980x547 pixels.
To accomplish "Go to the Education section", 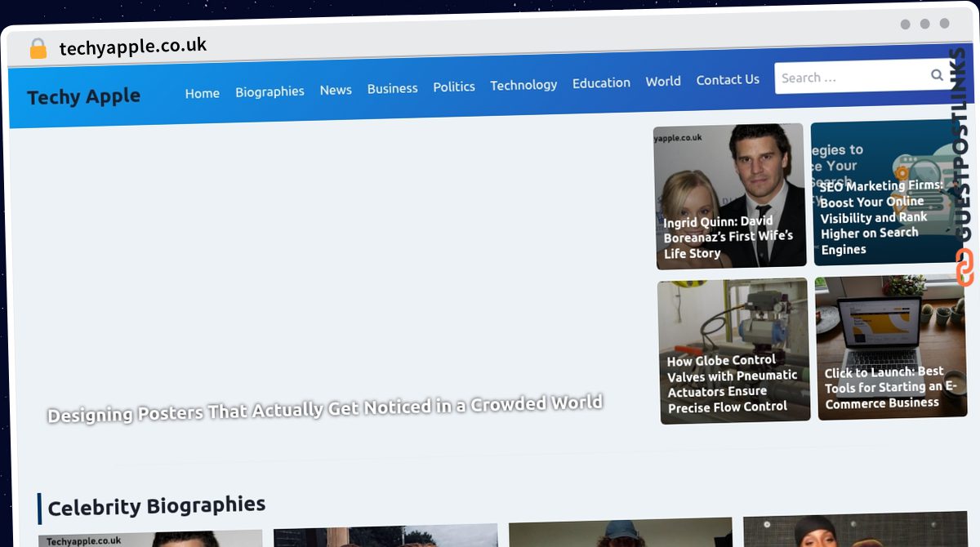I will (601, 82).
